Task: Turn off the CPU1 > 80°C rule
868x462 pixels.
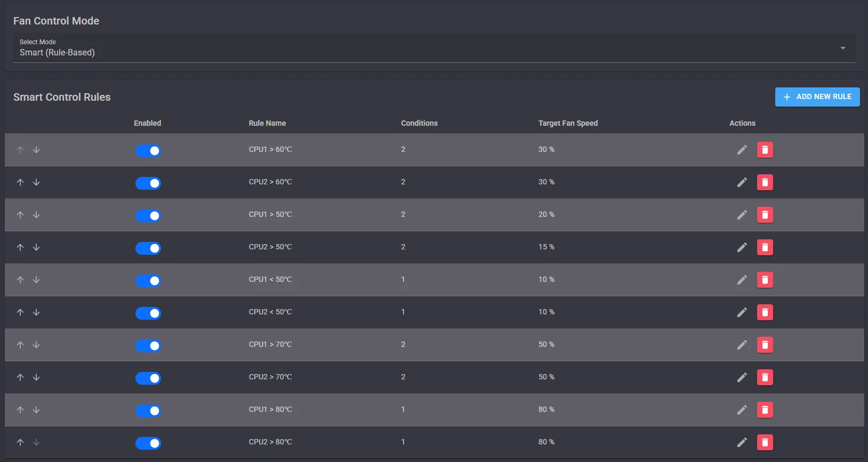Action: pyautogui.click(x=148, y=411)
